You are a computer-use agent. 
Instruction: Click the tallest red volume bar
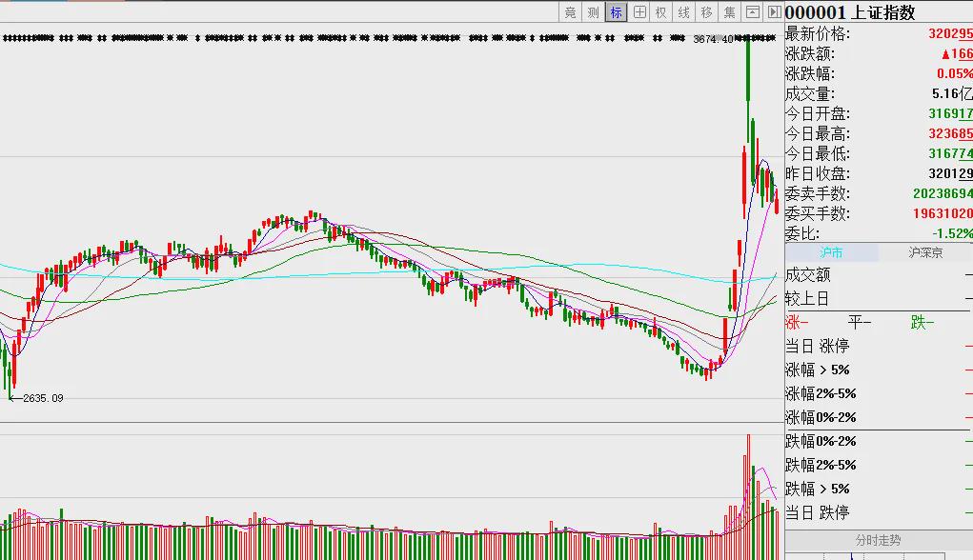point(748,497)
